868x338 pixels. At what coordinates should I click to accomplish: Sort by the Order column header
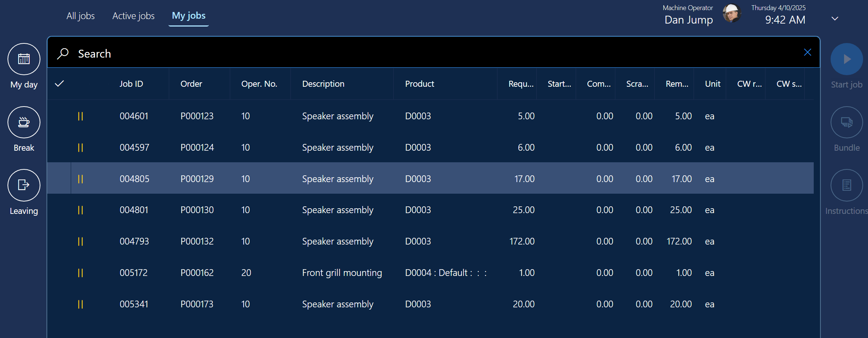point(191,84)
